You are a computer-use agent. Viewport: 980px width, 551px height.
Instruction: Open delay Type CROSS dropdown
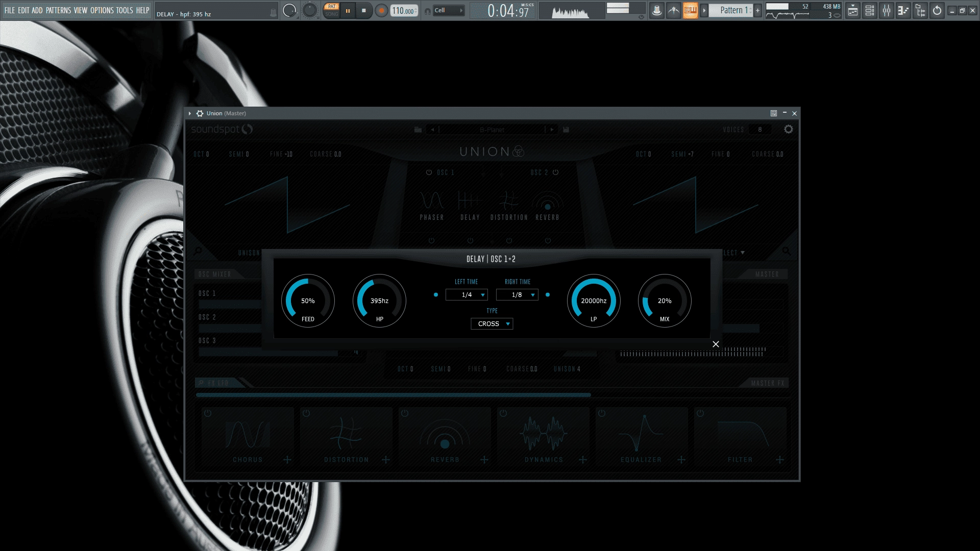coord(492,324)
